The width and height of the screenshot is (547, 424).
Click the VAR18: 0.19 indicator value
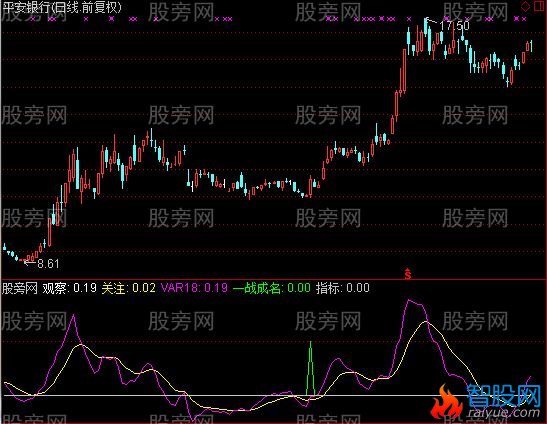coord(194,288)
